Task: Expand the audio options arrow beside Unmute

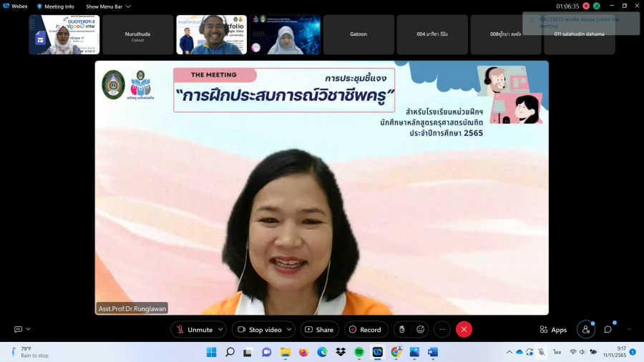Action: [x=220, y=330]
